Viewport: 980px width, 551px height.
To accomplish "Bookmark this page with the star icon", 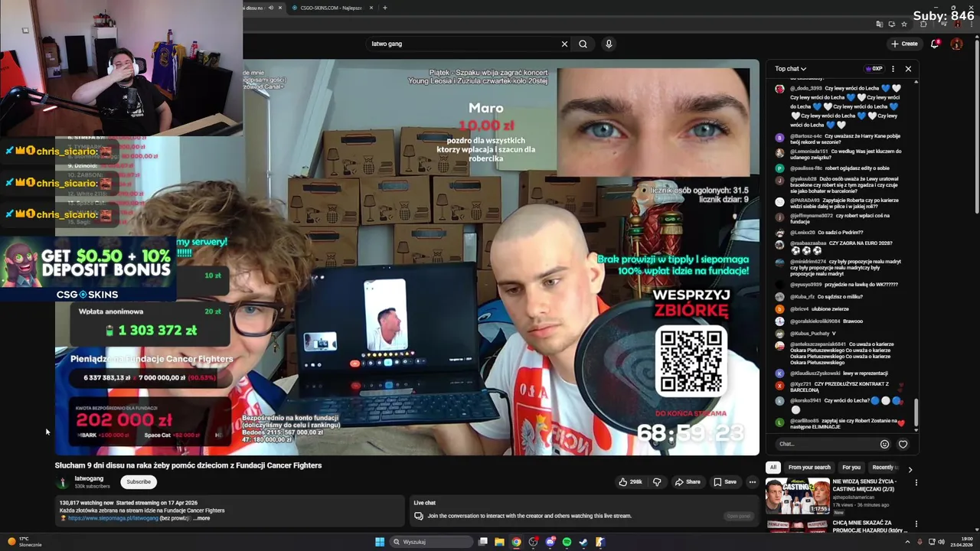I will tap(904, 24).
